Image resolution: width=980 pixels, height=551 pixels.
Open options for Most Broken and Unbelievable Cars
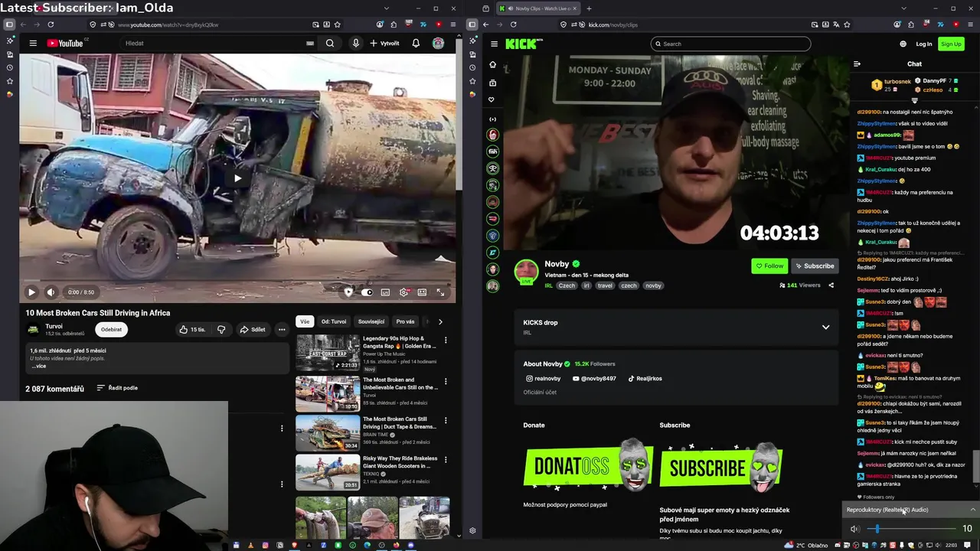(x=446, y=381)
